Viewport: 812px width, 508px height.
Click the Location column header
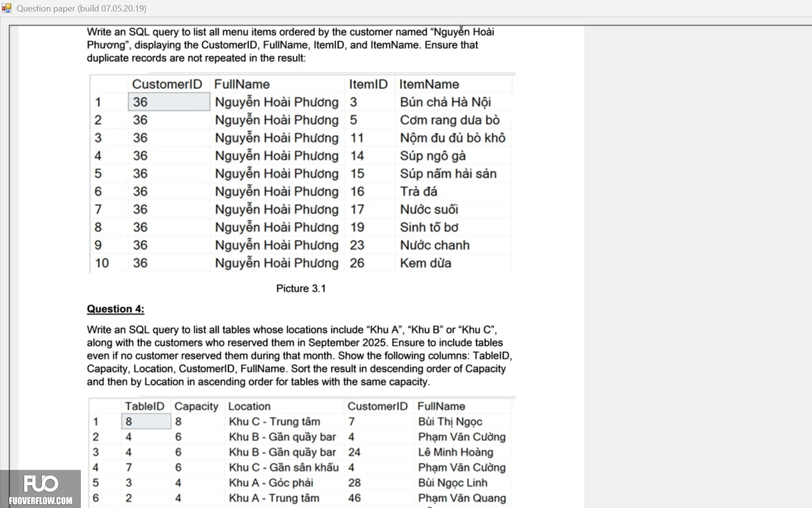(249, 406)
